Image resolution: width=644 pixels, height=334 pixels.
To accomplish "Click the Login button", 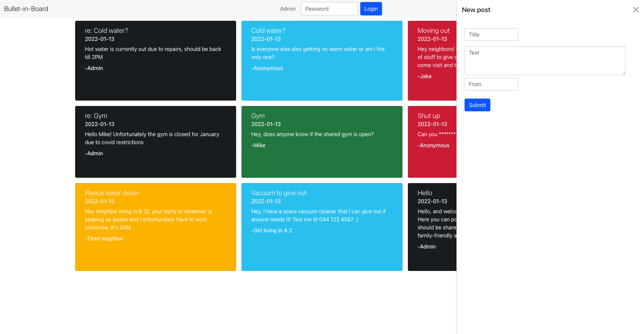I will click(x=371, y=9).
